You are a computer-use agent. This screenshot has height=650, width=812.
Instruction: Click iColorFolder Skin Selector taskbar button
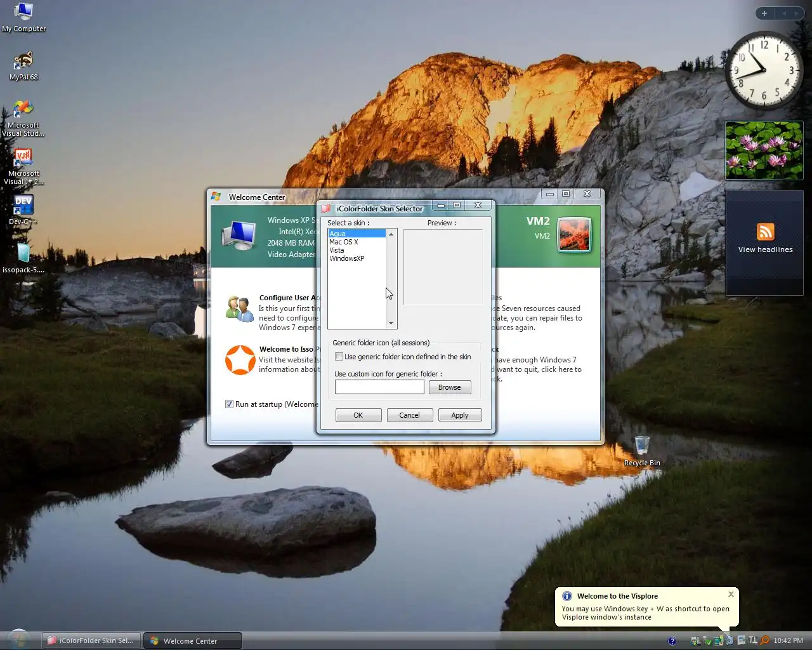[x=91, y=640]
